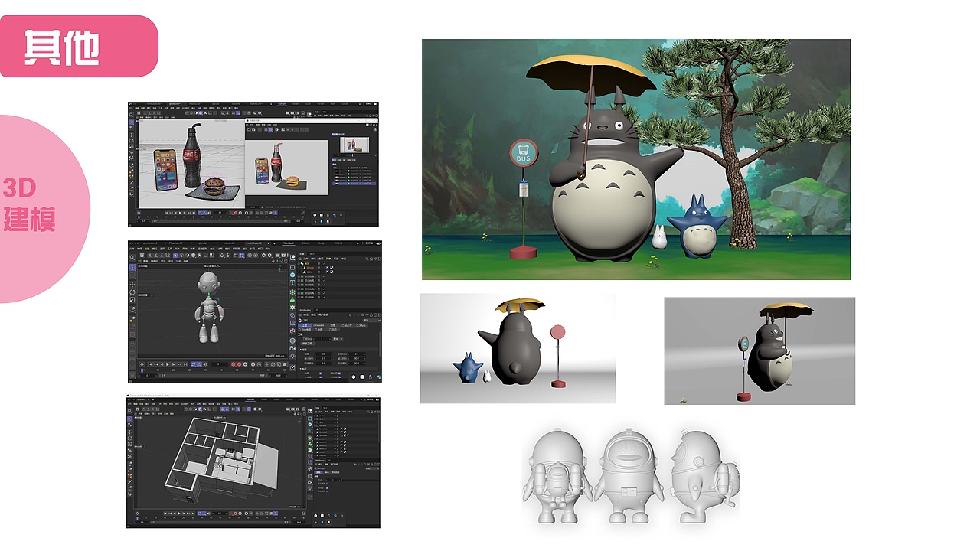This screenshot has width=980, height=551.
Task: Play animation in Coke bottle screenshot
Action: (x=180, y=213)
